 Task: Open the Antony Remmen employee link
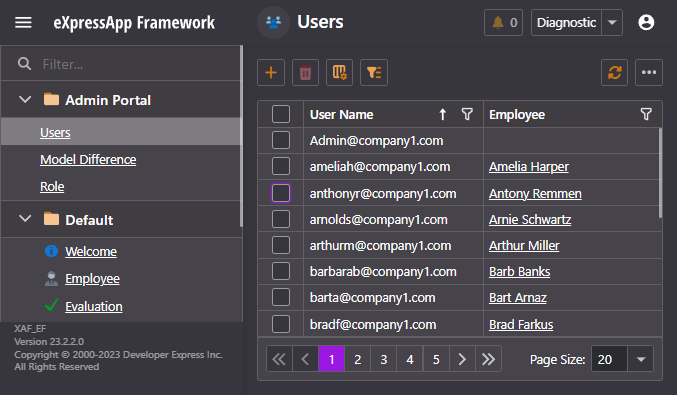point(535,193)
